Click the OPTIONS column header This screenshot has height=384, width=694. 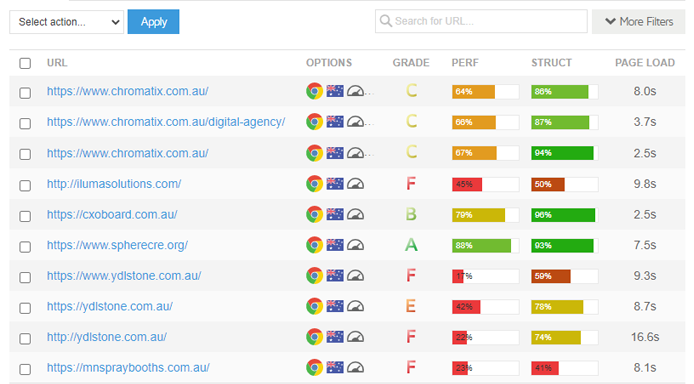click(329, 63)
